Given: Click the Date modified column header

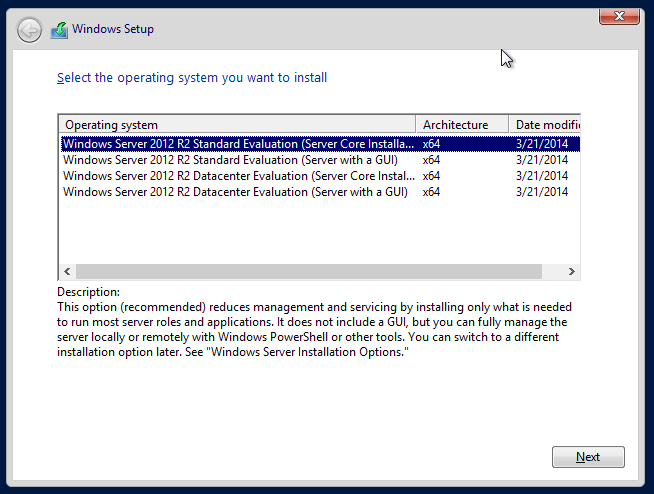Looking at the screenshot, I should pos(544,125).
